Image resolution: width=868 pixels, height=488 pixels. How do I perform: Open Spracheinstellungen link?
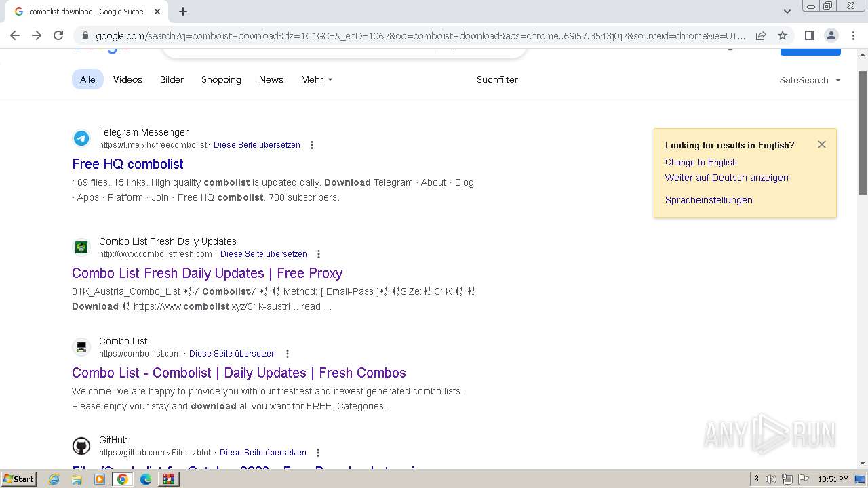coord(709,200)
